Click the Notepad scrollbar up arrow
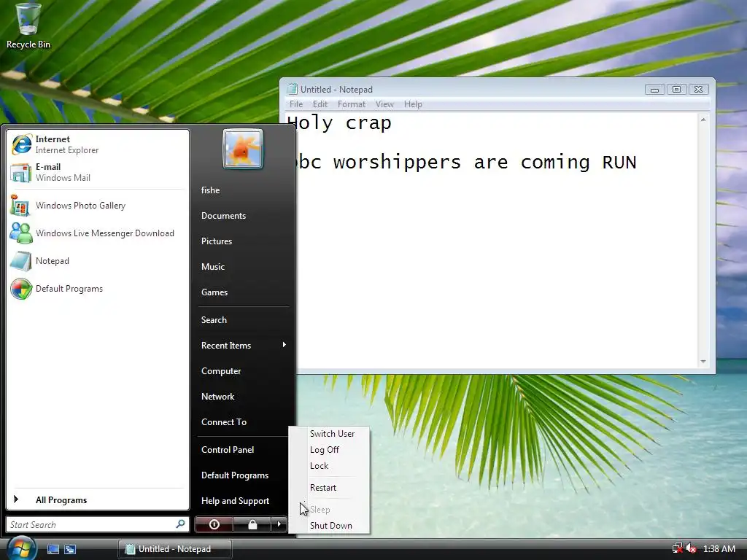747x560 pixels. (x=703, y=120)
